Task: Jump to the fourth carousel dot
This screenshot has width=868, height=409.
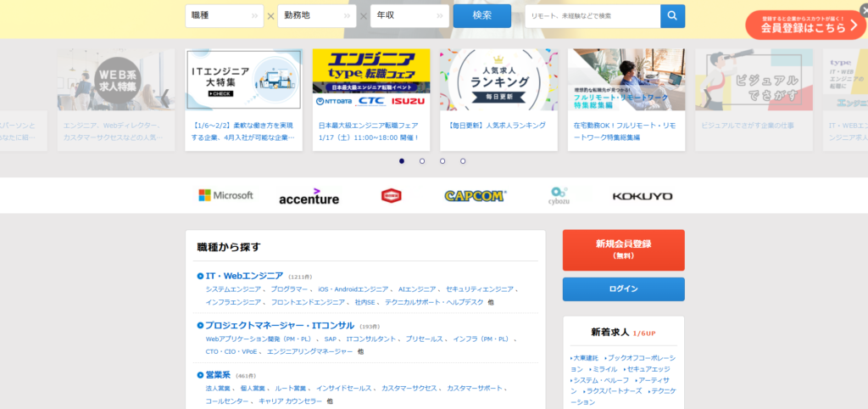Action: [x=463, y=160]
